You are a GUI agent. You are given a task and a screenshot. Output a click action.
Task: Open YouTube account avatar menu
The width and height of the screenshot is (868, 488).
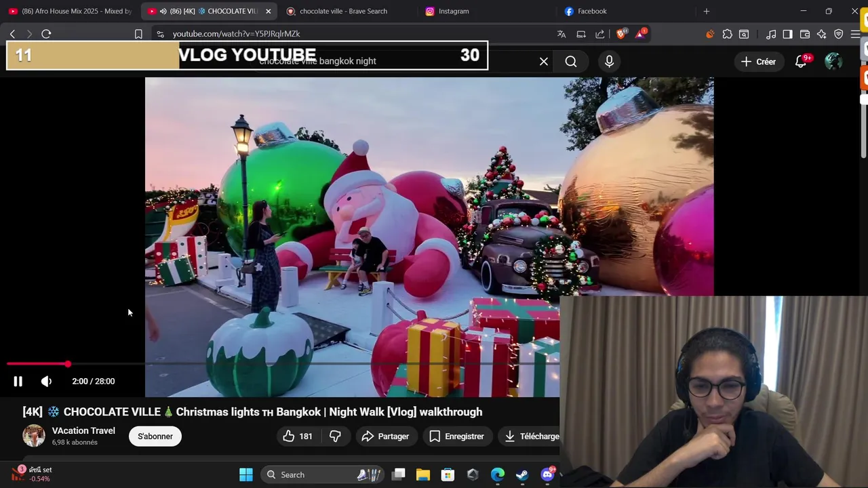[x=833, y=62]
